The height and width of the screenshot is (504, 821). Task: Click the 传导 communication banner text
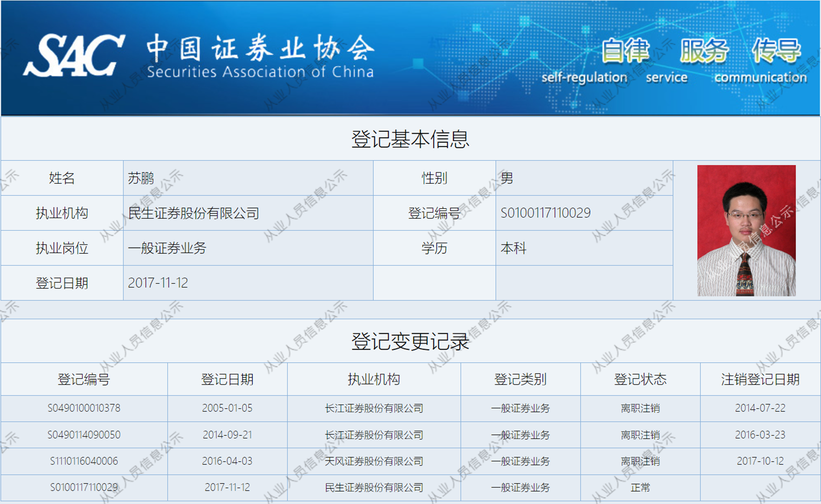(776, 51)
